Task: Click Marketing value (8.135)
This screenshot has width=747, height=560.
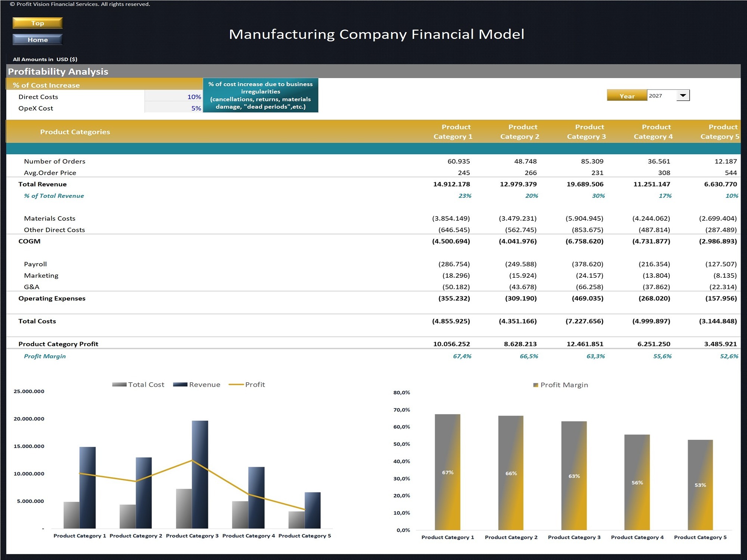Action: click(725, 276)
